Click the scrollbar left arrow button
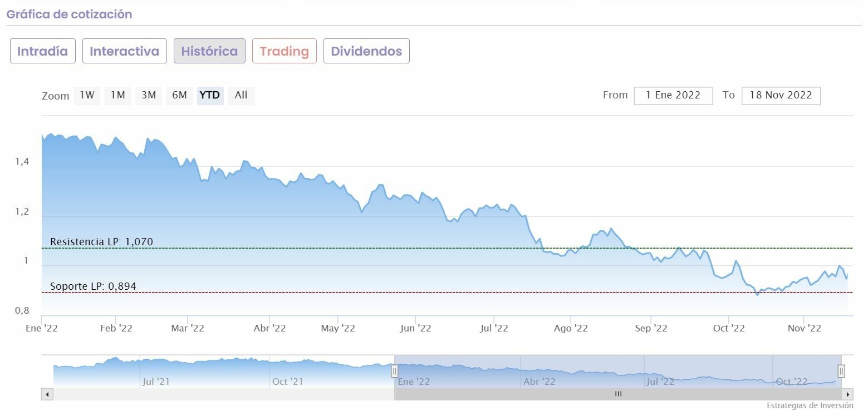This screenshot has width=868, height=411. [x=47, y=394]
